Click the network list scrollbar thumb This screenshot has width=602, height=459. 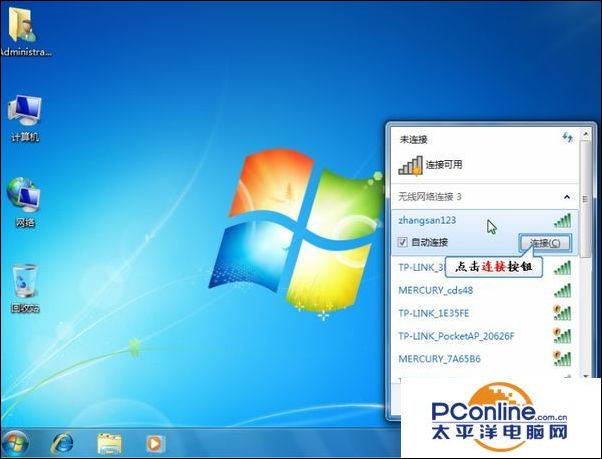(x=586, y=199)
